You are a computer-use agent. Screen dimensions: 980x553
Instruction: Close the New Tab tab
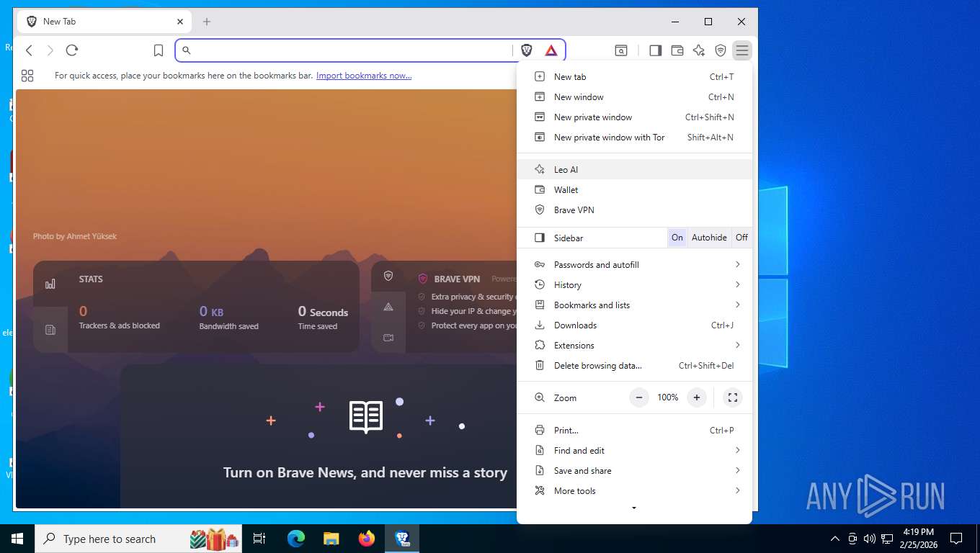180,22
